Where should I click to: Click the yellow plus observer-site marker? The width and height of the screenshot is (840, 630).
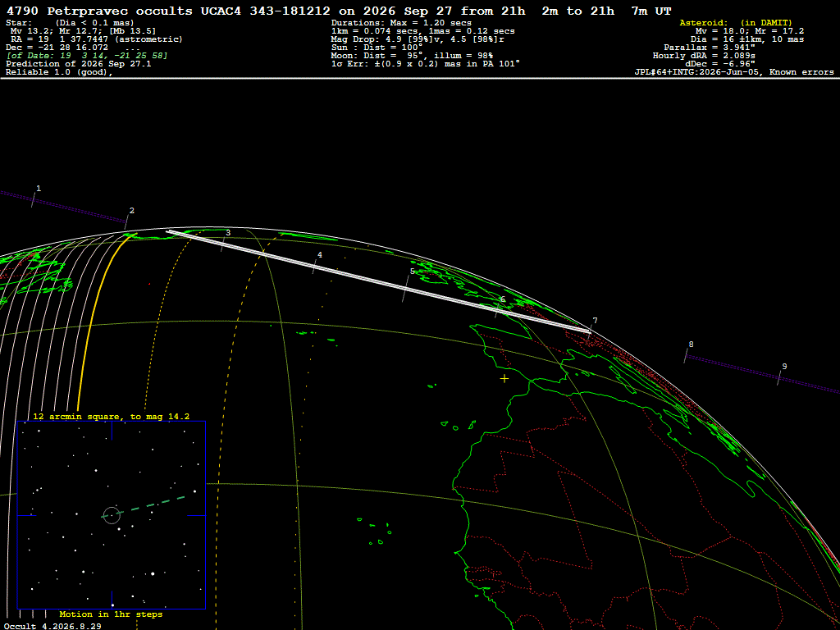pos(504,379)
